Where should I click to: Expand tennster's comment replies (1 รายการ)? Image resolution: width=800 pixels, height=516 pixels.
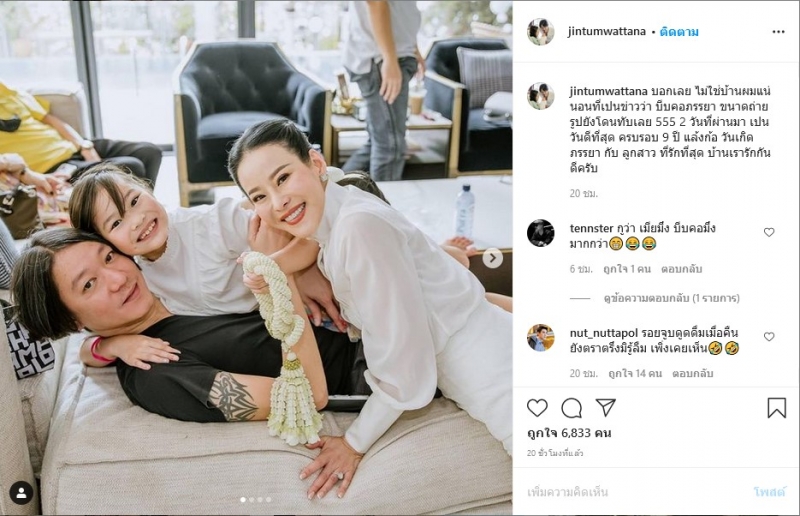(671, 298)
